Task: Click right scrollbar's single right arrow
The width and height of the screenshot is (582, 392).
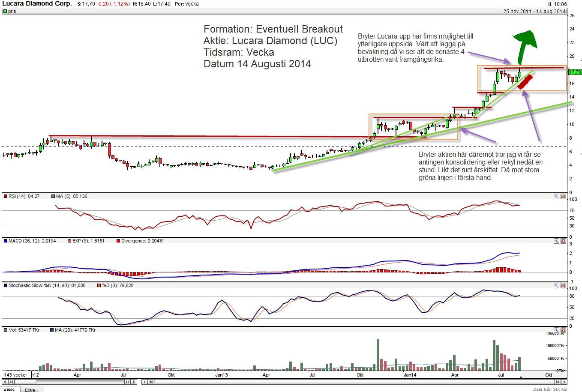Action: [564, 382]
